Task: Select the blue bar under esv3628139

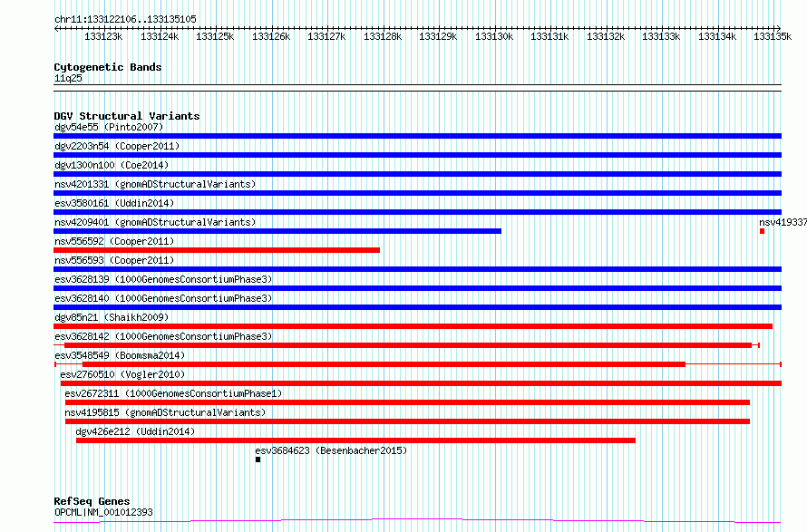Action: coord(417,288)
